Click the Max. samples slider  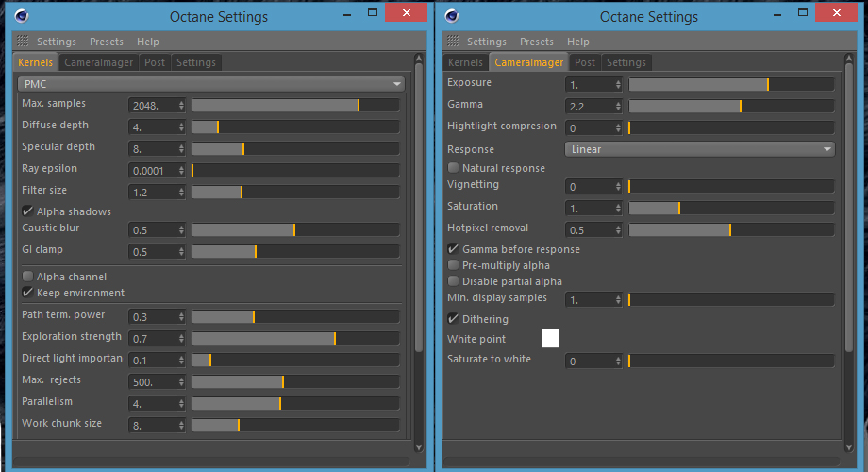295,106
